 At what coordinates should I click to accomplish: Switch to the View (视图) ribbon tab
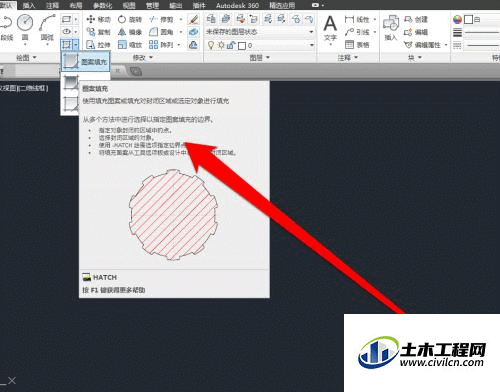tap(129, 5)
